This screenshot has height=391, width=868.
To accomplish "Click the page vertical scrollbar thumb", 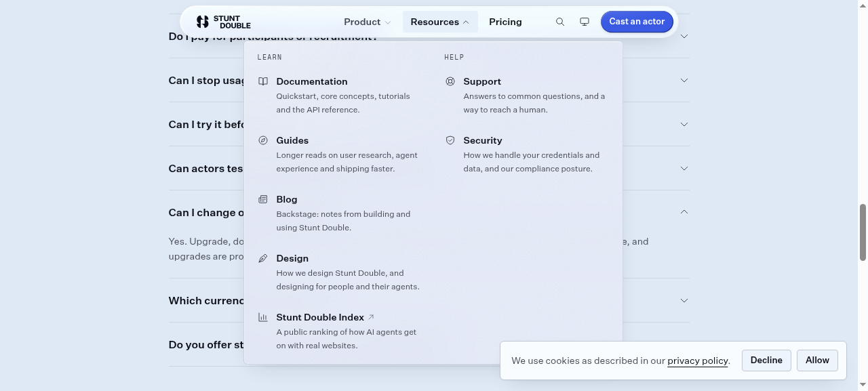I will pyautogui.click(x=863, y=232).
